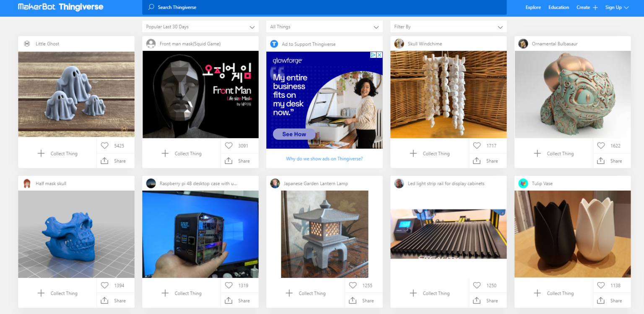Click the heart icon showing 3091 likes
644x314 pixels.
229,145
